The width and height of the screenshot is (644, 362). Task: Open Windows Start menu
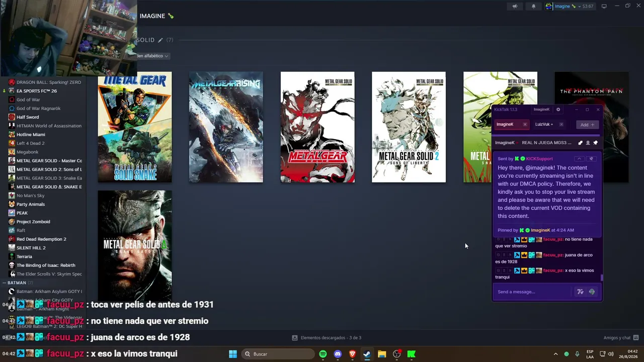[233, 354]
